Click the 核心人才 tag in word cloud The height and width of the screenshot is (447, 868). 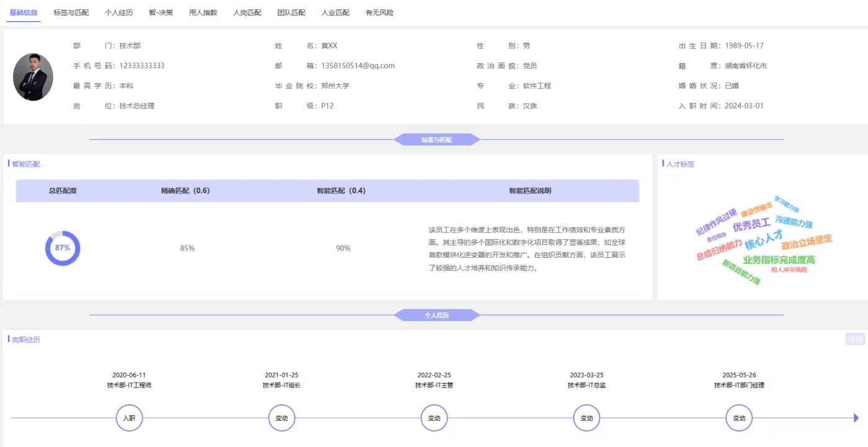click(x=763, y=239)
